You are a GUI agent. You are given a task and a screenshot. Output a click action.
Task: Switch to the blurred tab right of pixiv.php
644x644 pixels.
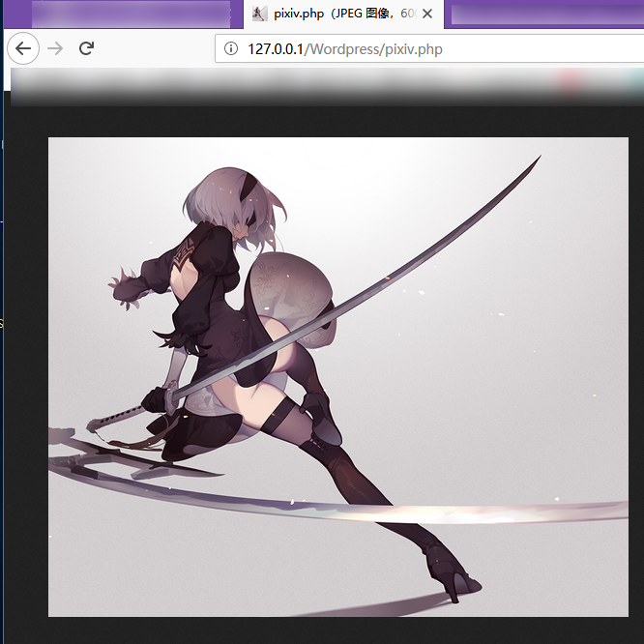click(542, 14)
